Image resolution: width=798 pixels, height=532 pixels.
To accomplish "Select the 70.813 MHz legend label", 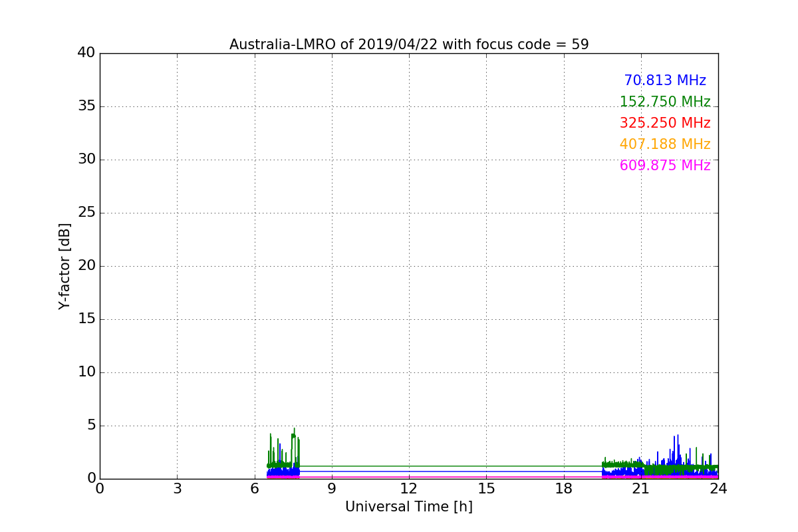I will (665, 80).
